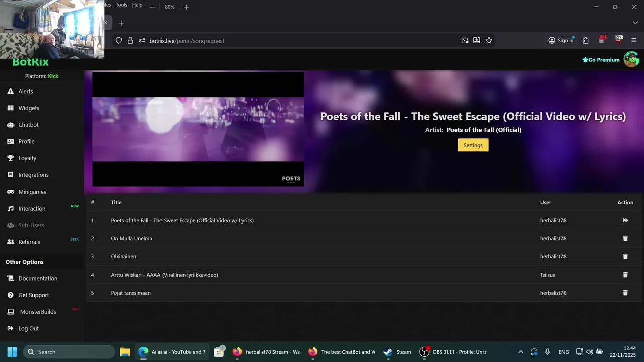This screenshot has height=362, width=644.
Task: Click the User column header
Action: pyautogui.click(x=546, y=202)
